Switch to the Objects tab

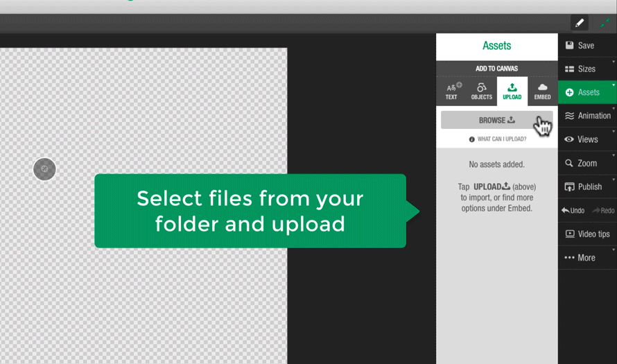482,92
